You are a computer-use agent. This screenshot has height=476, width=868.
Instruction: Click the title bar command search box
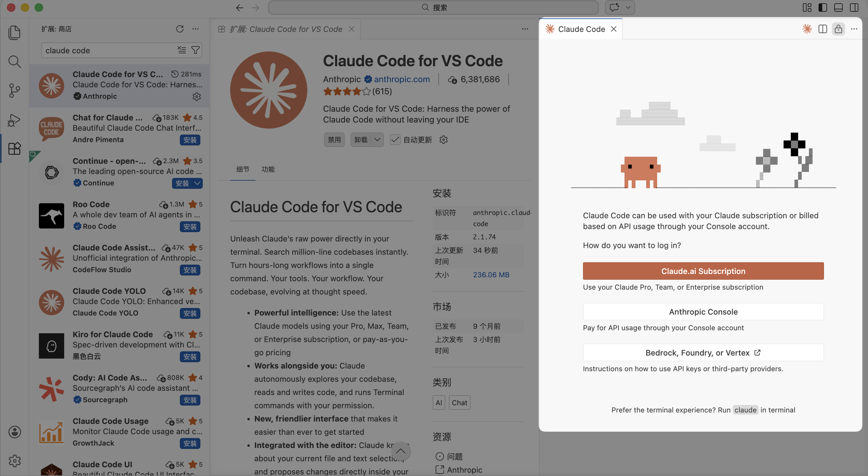(433, 8)
